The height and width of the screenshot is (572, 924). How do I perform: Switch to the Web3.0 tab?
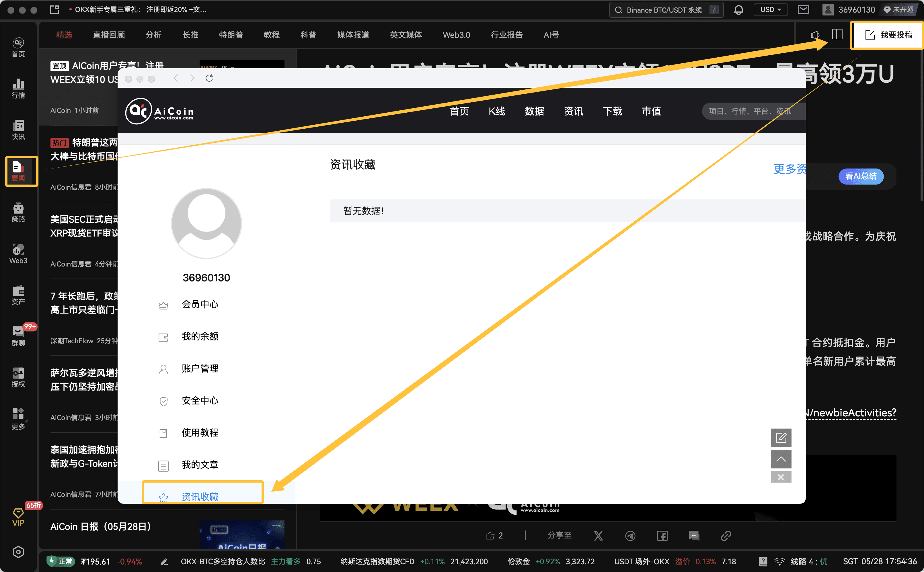click(x=456, y=35)
